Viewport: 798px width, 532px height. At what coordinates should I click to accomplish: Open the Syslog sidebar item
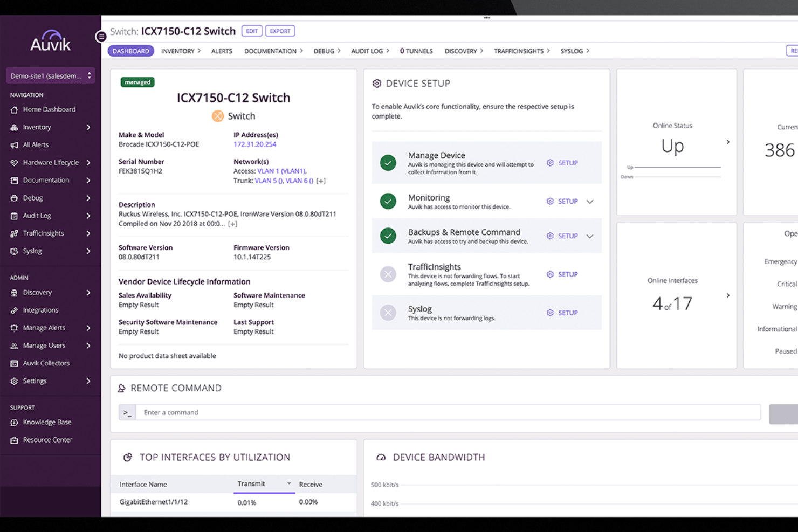pos(32,251)
